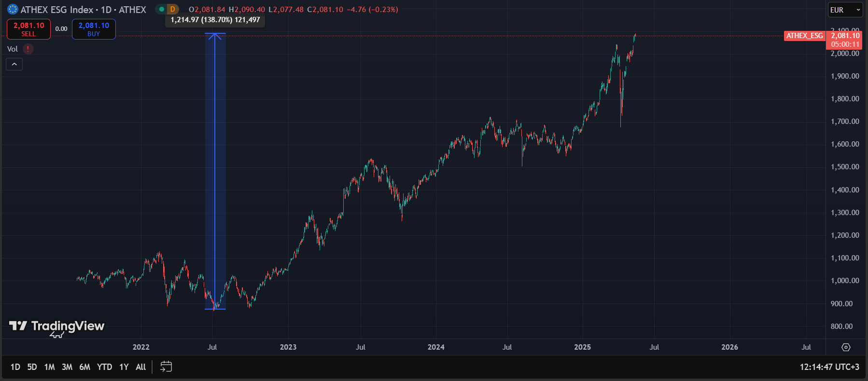
Task: Click the SELL 2,081.10 button
Action: click(x=28, y=29)
